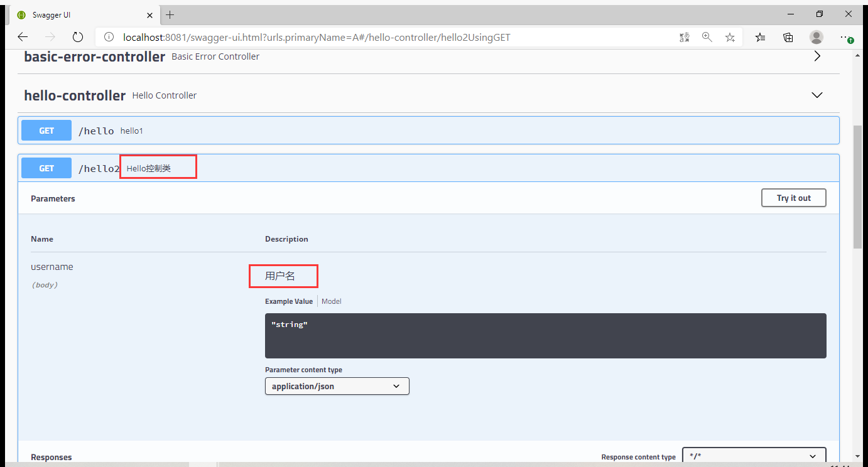
Task: Click the Name column header
Action: point(42,239)
